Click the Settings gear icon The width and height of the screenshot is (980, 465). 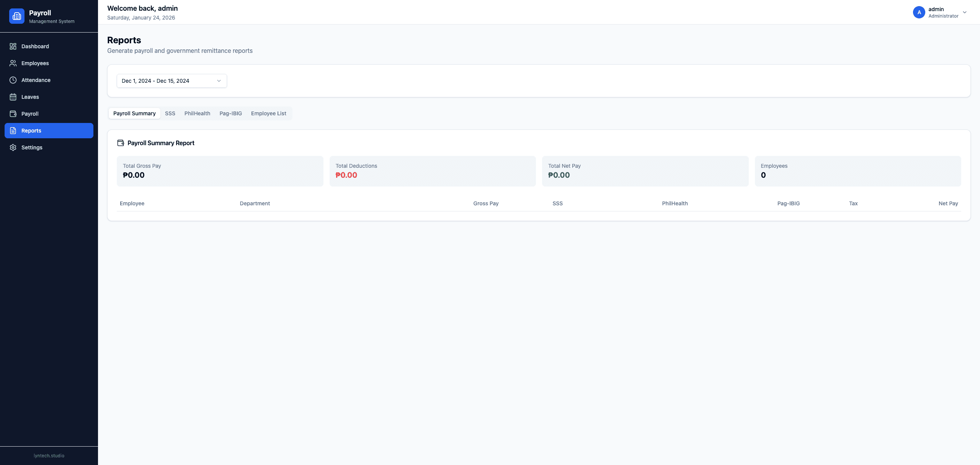point(13,147)
